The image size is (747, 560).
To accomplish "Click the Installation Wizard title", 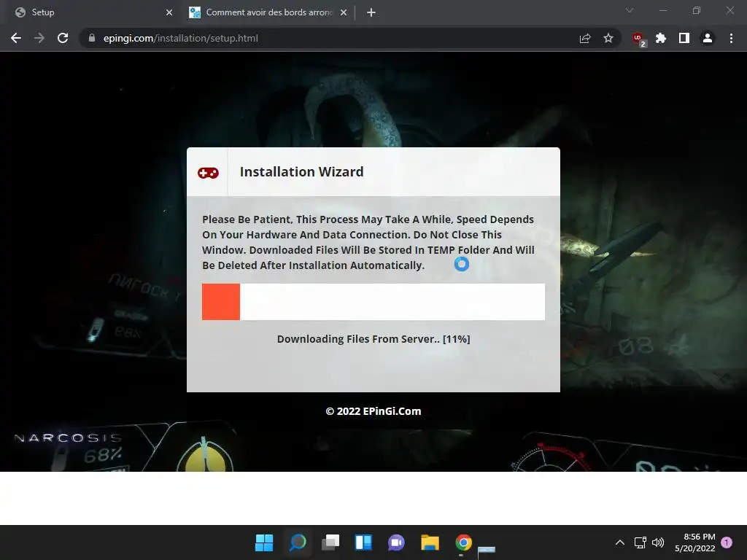I will [301, 171].
